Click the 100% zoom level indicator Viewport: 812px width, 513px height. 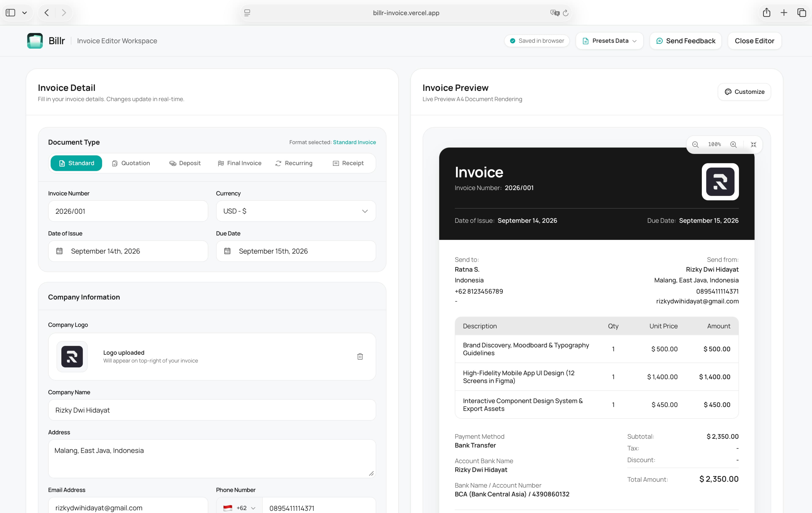714,145
